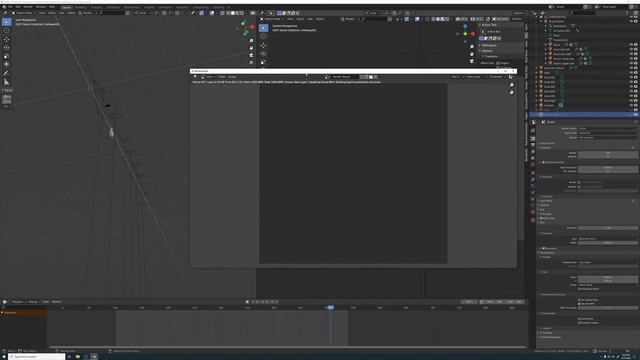Toggle the Adaptive Sampling checkbox
This screenshot has height=360, width=640.
[x=543, y=162]
